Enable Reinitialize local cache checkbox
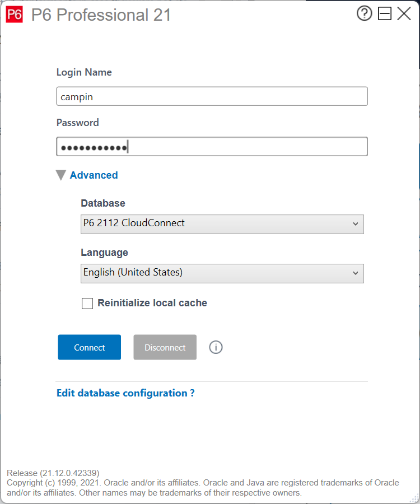Image resolution: width=420 pixels, height=504 pixels. coord(87,303)
